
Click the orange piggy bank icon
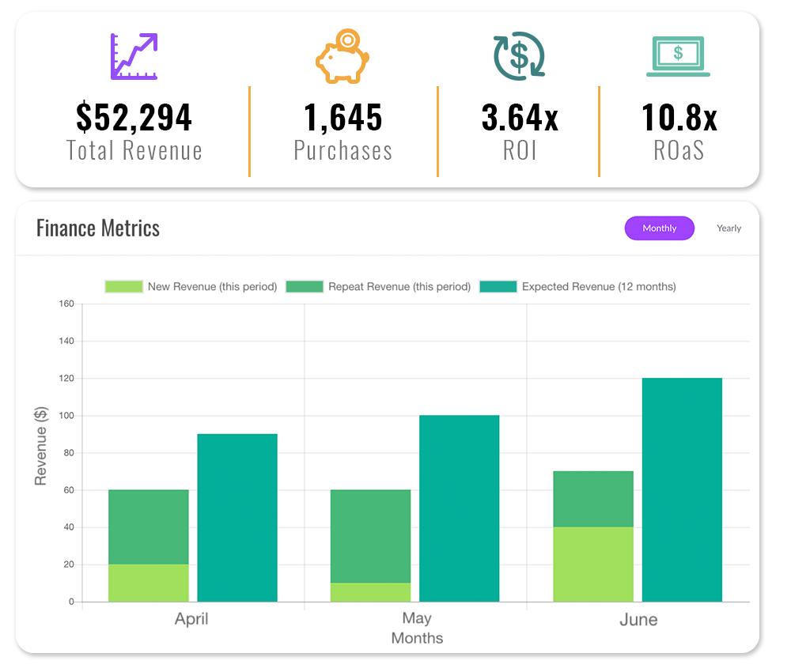(x=343, y=56)
